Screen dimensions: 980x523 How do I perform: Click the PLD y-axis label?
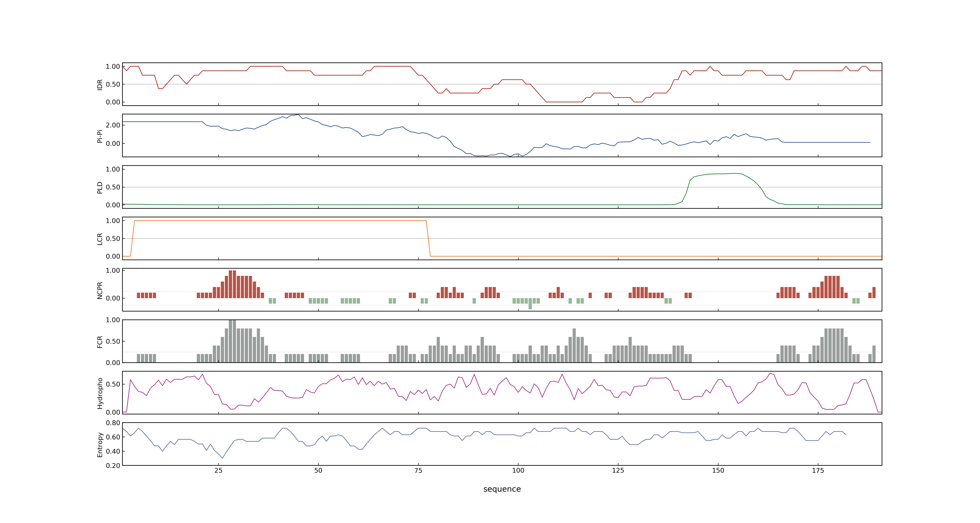100,187
